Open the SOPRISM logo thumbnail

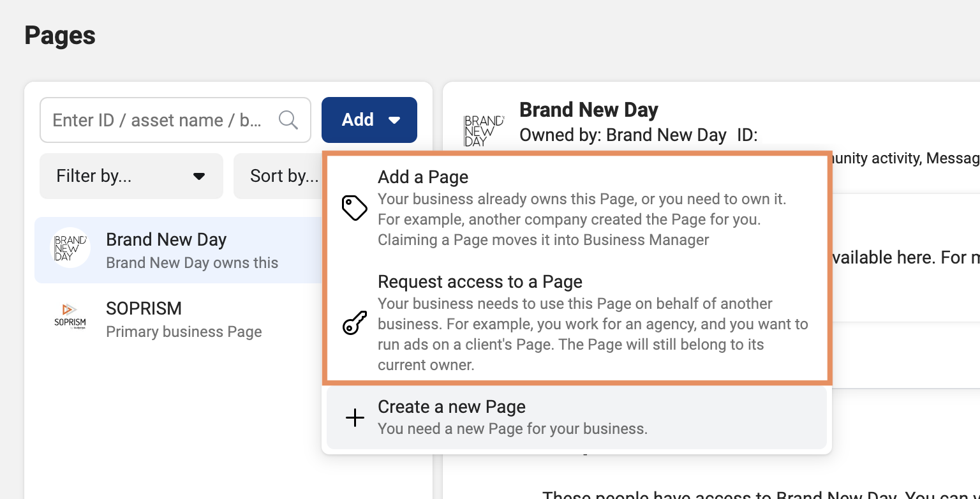pyautogui.click(x=70, y=315)
